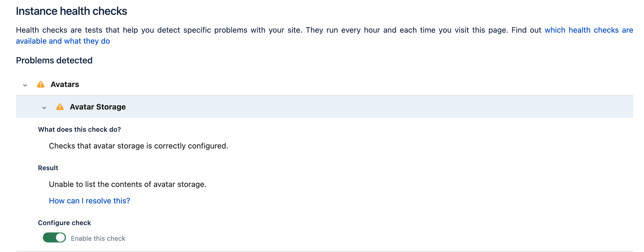This screenshot has height=252, width=644.
Task: Open the "How can I resolve this?" link
Action: [89, 201]
